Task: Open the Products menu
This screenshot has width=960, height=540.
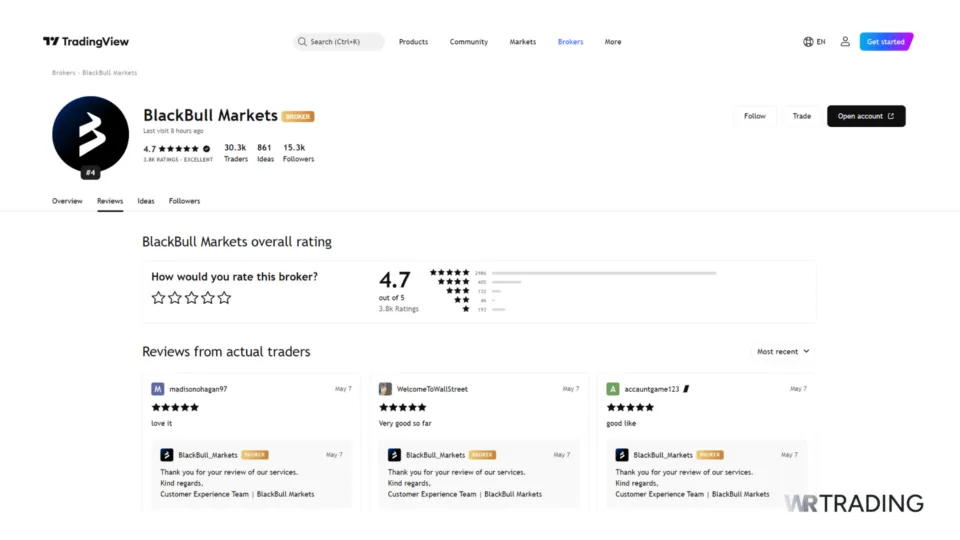Action: pyautogui.click(x=413, y=42)
